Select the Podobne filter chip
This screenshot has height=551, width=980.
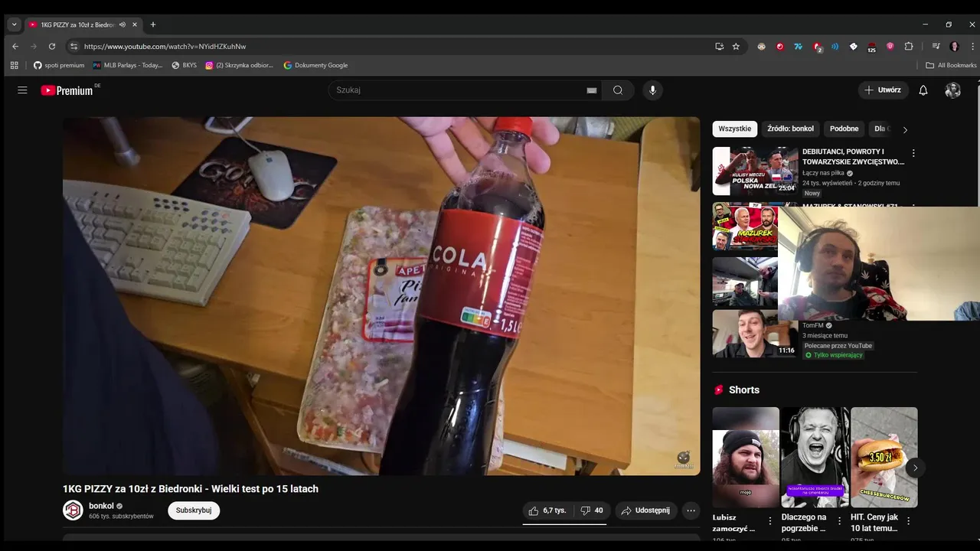click(x=844, y=129)
